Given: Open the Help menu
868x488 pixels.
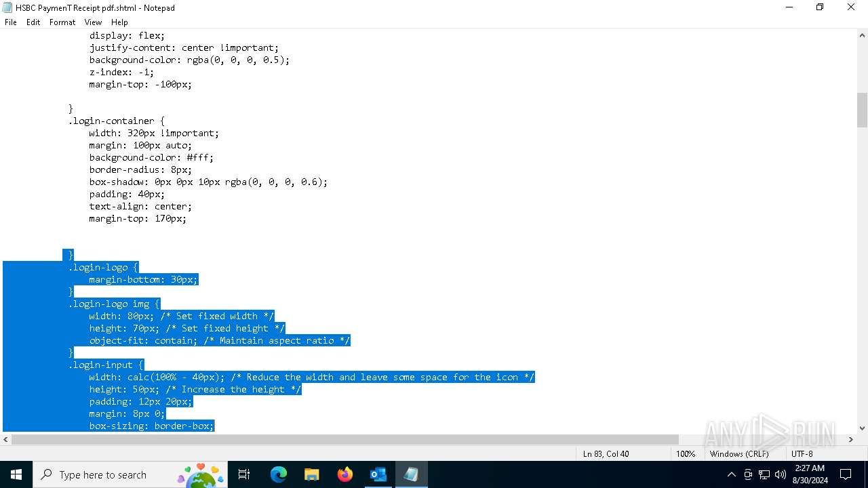Looking at the screenshot, I should coord(119,22).
